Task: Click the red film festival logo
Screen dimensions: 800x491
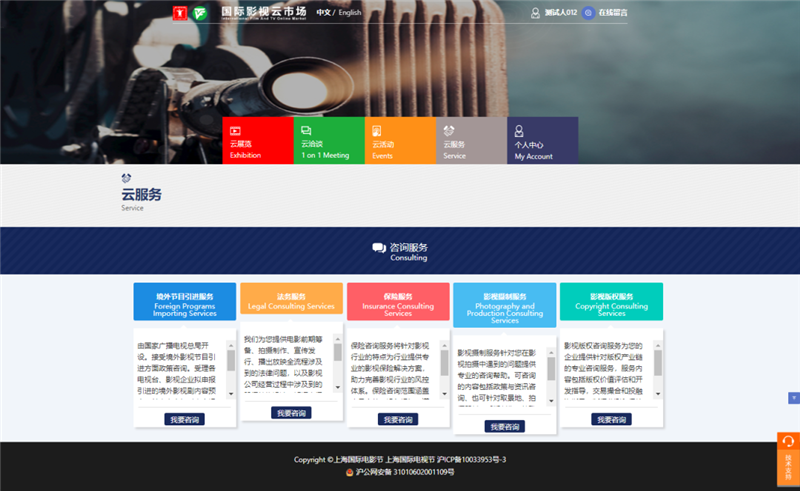Action: point(181,13)
